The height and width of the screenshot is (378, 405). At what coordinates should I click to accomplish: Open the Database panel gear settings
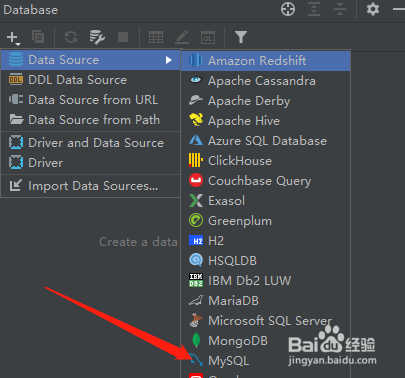[373, 9]
